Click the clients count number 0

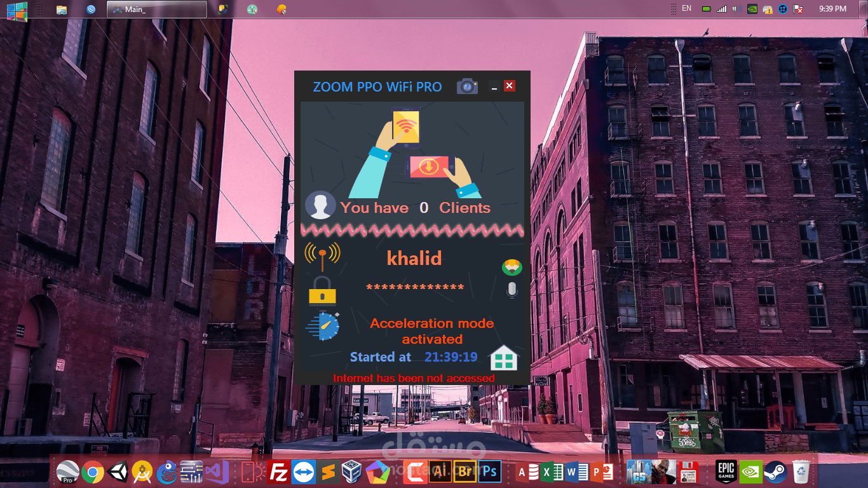pyautogui.click(x=424, y=208)
